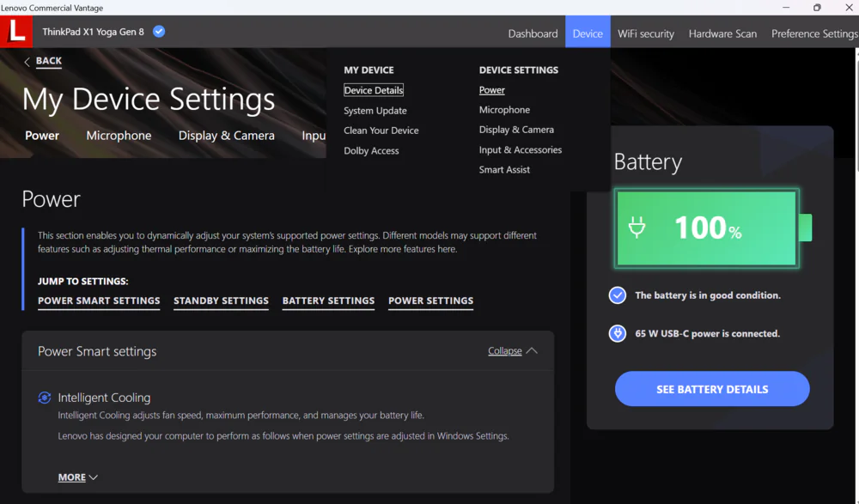
Task: Minimize the Lenovo Commercial Vantage window
Action: pyautogui.click(x=786, y=8)
